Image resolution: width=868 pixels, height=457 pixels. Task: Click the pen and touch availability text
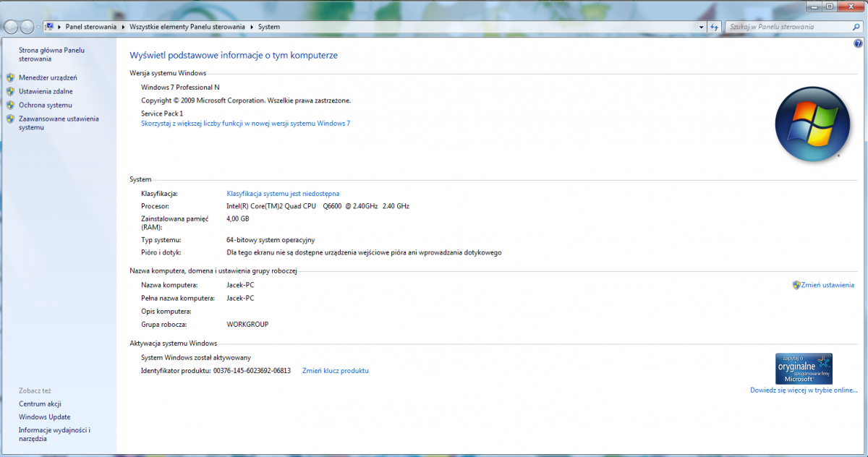pyautogui.click(x=364, y=252)
